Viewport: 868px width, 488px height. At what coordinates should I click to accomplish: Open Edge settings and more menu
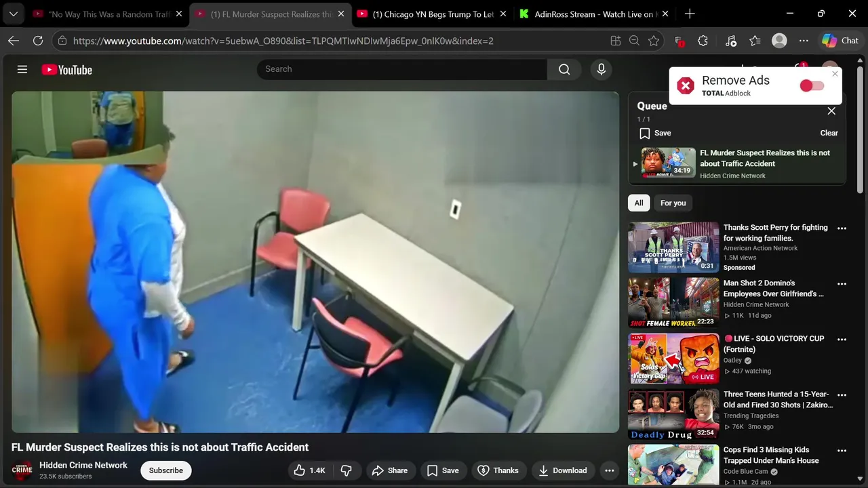(x=804, y=41)
